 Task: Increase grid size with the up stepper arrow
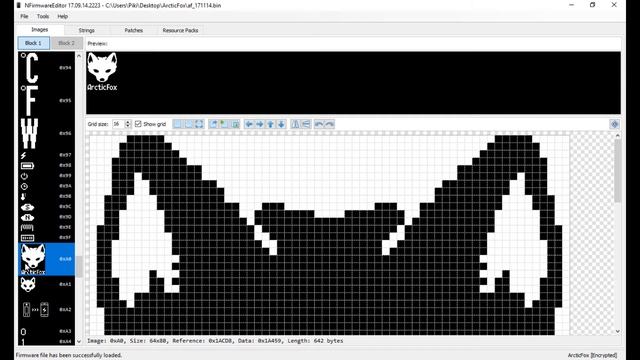pyautogui.click(x=128, y=122)
